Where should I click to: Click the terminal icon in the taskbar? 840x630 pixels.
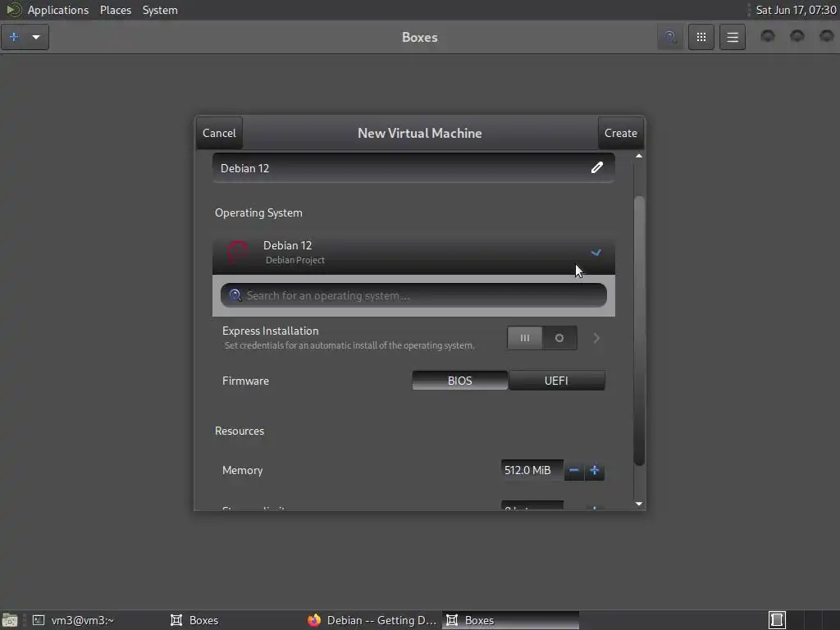(39, 620)
